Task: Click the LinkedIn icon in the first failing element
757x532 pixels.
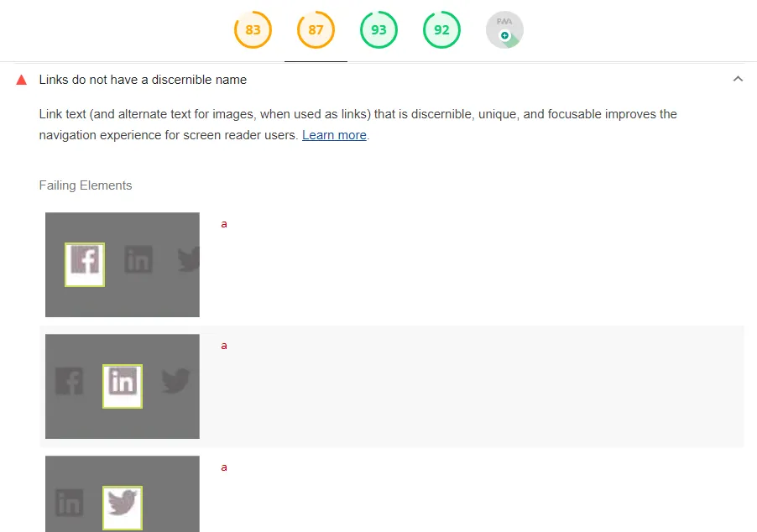Action: point(138,261)
